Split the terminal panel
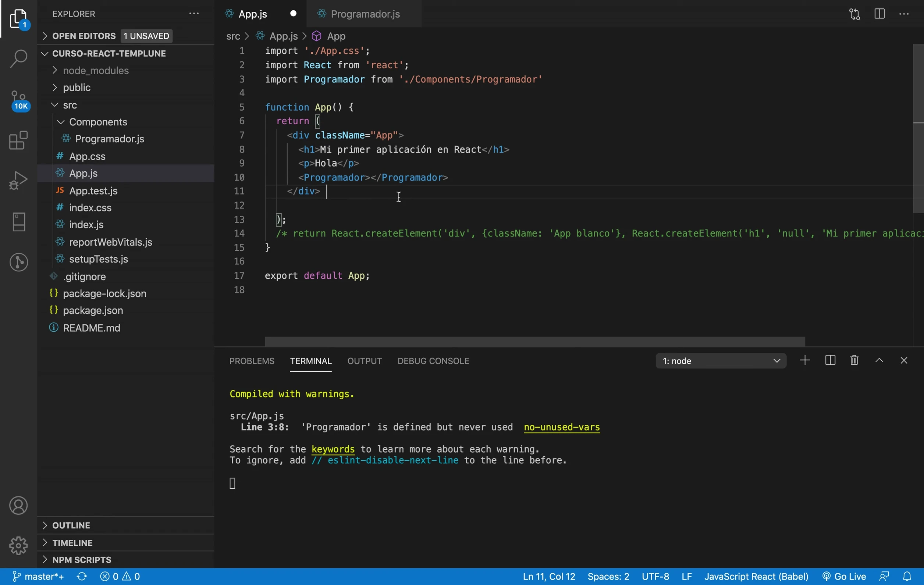This screenshot has width=924, height=585. tap(830, 360)
